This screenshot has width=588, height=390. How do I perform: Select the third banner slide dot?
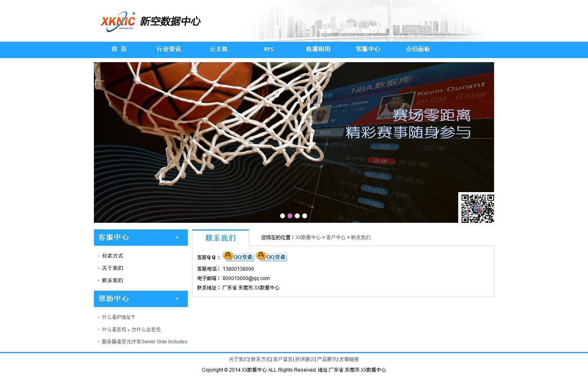[297, 216]
